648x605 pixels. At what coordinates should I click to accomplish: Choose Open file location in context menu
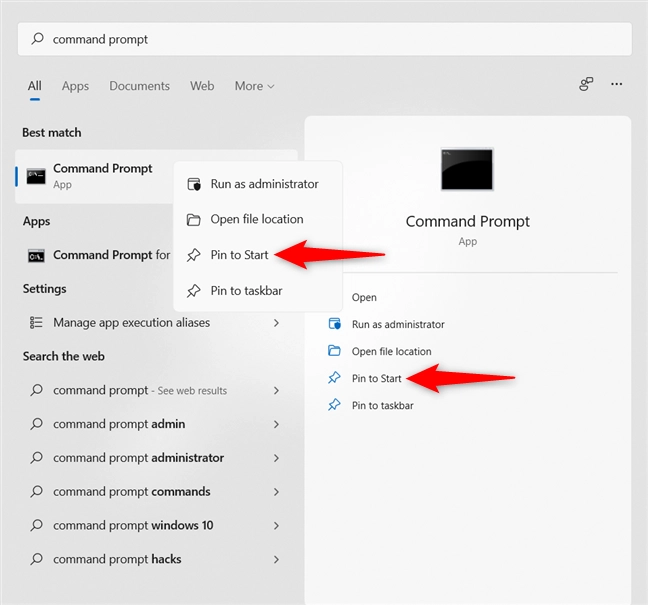(258, 219)
